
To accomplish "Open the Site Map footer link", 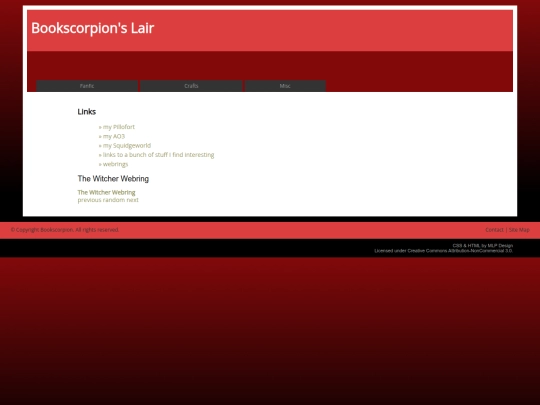I will tap(519, 230).
